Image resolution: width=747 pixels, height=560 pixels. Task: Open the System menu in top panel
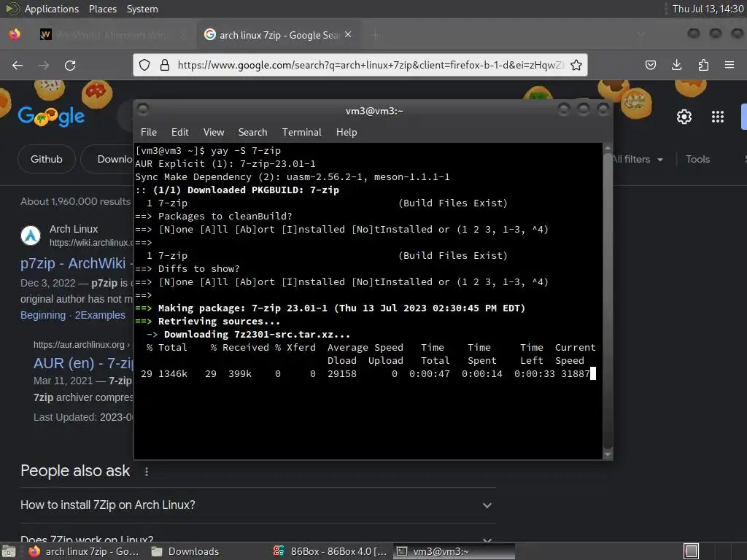tap(142, 9)
